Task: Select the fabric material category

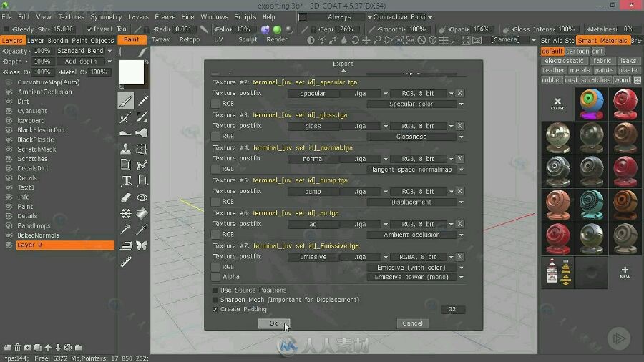Action: tap(602, 61)
